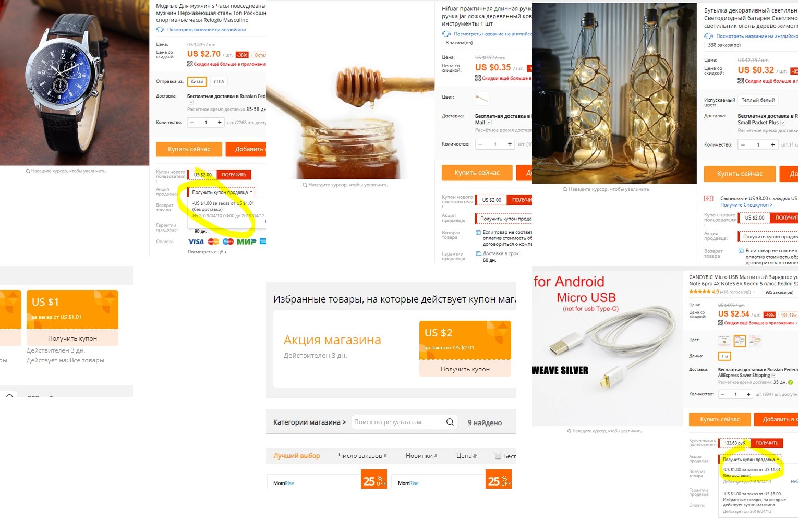The image size is (798, 532).
Task: Click the plus icon in honey spoon quantity
Action: tap(510, 144)
